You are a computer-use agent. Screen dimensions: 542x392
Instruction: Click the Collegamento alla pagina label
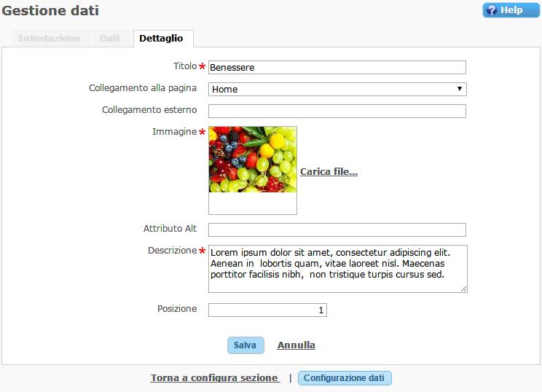click(143, 88)
